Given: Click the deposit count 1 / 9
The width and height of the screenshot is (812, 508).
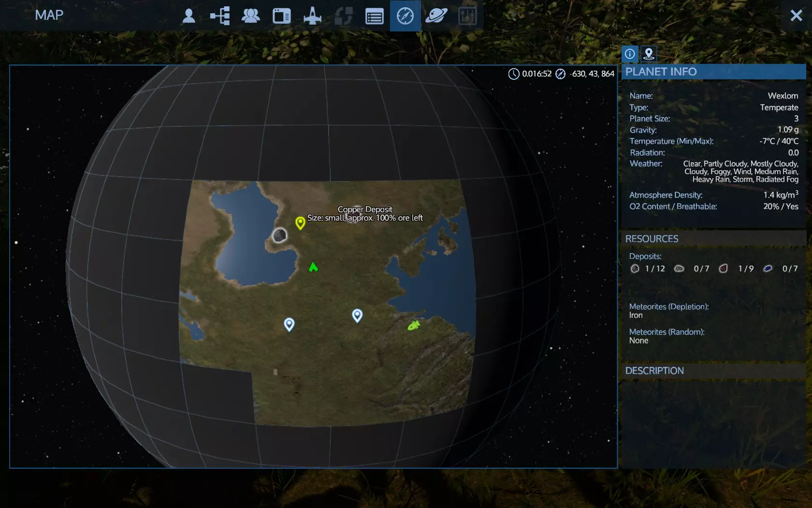Looking at the screenshot, I should pos(746,269).
